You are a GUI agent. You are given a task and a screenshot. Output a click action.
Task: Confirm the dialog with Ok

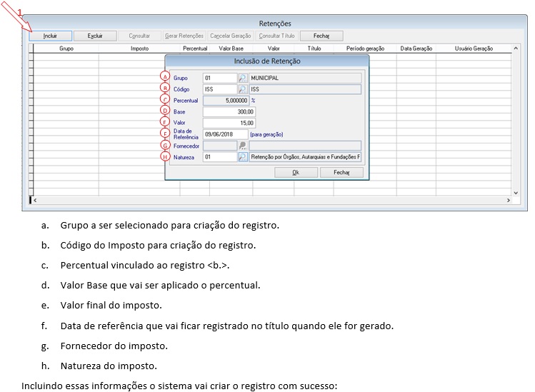(x=296, y=173)
